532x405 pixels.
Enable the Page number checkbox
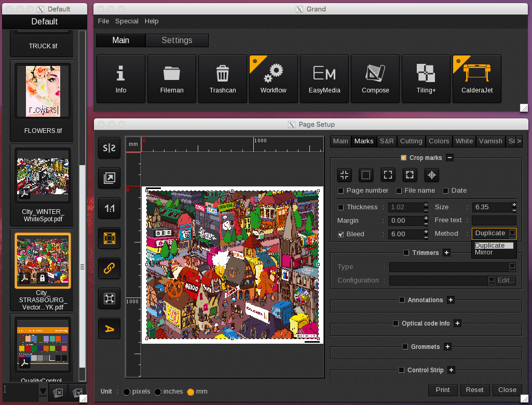point(341,191)
